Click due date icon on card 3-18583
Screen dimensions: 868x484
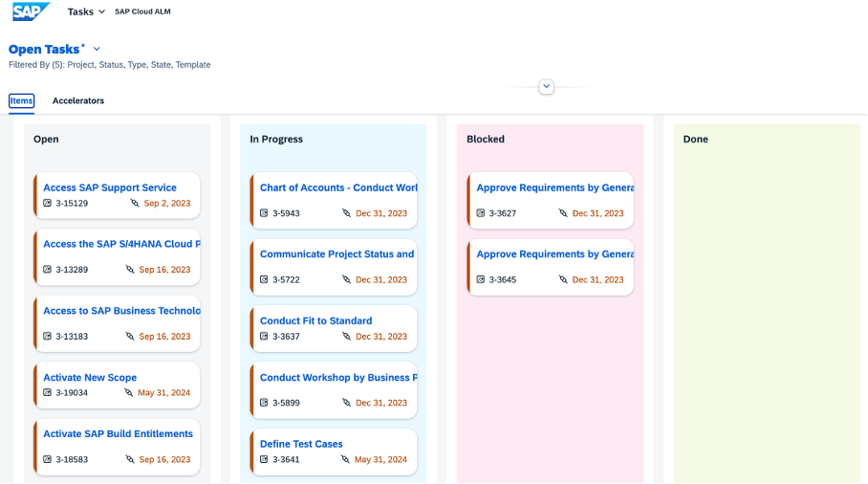click(130, 459)
